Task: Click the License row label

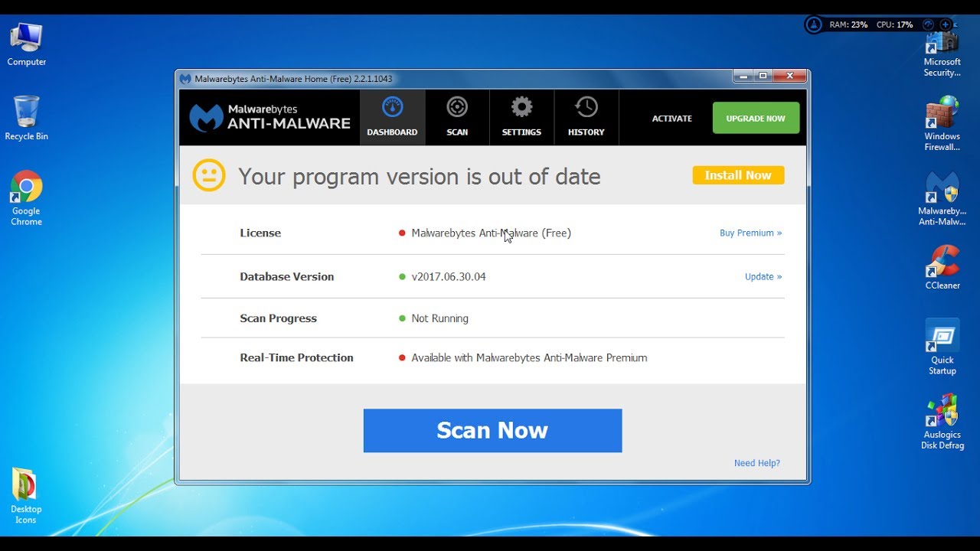Action: point(260,233)
